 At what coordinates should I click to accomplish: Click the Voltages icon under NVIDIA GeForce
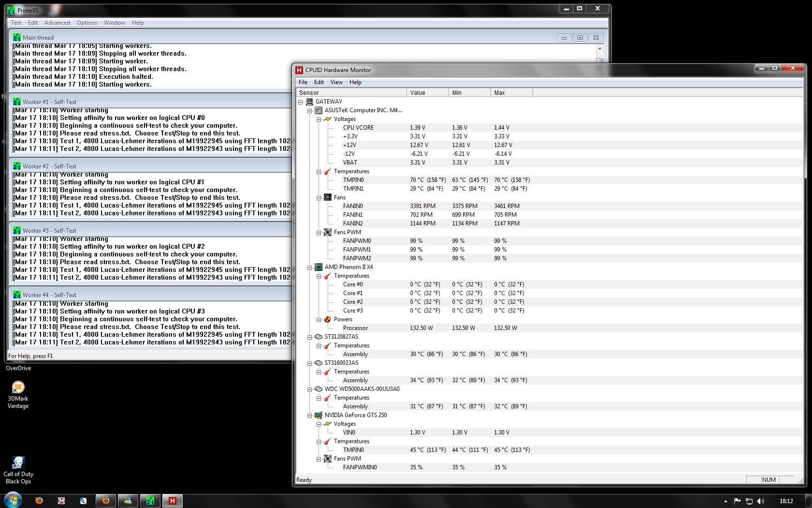pos(328,424)
